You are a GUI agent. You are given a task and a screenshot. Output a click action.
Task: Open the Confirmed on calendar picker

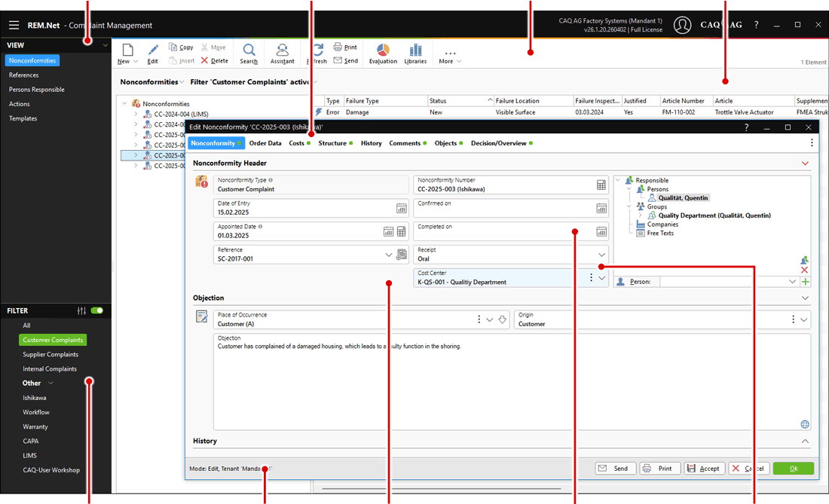601,208
